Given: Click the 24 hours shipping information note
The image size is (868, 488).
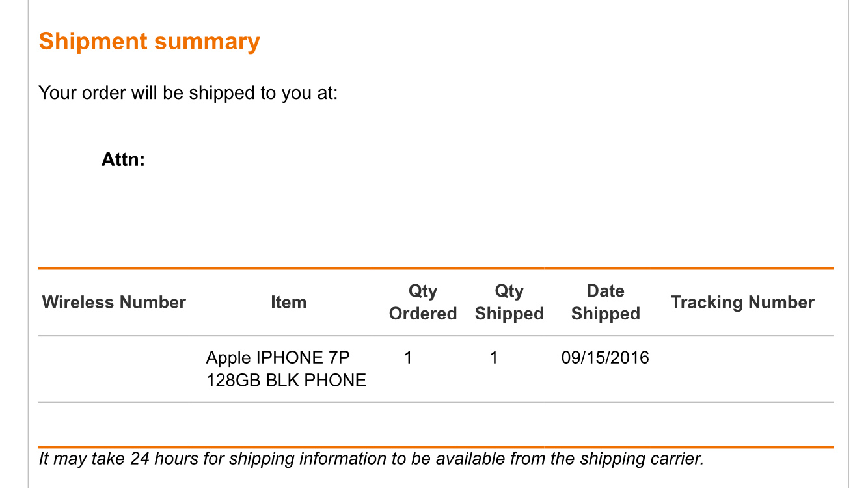Looking at the screenshot, I should [371, 459].
